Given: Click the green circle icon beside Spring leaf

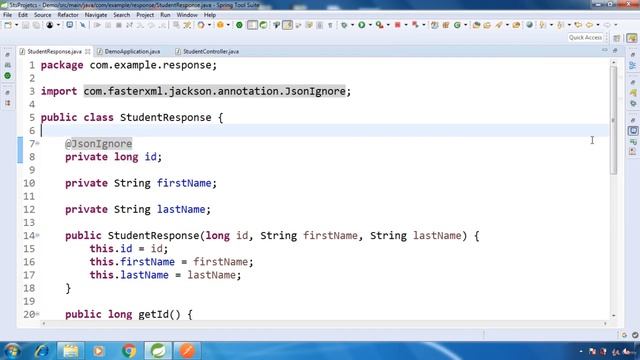Looking at the screenshot, I should tap(239, 25).
